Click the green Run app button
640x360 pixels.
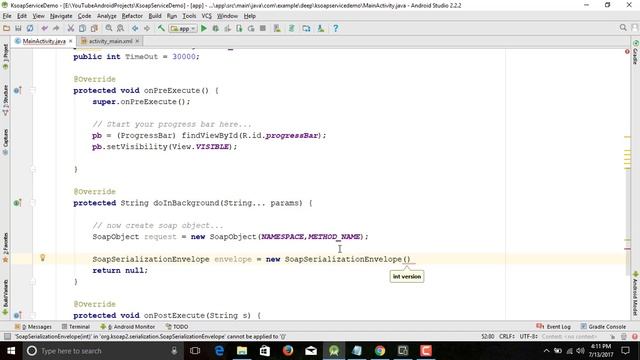tap(204, 28)
